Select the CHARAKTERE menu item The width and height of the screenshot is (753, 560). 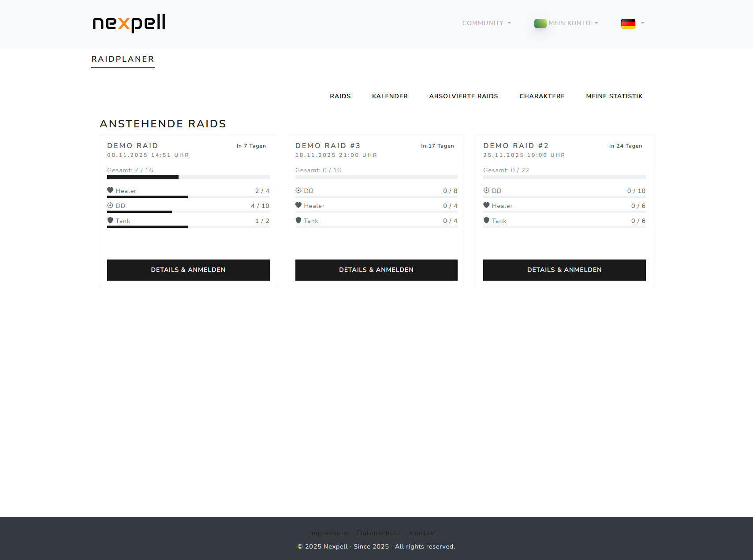tap(542, 96)
